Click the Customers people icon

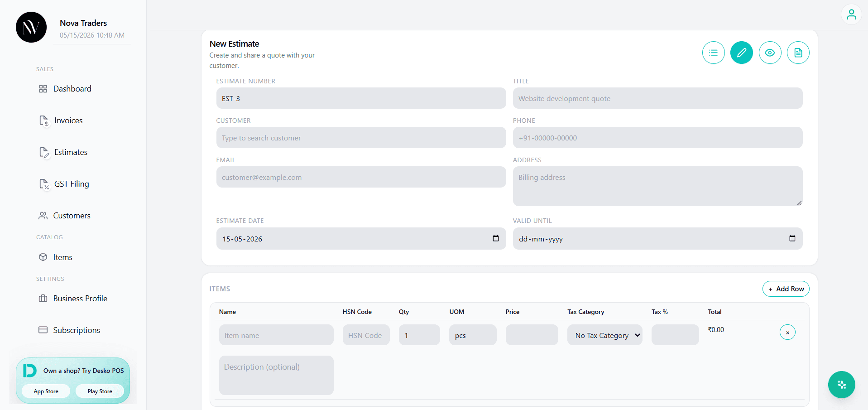point(43,216)
